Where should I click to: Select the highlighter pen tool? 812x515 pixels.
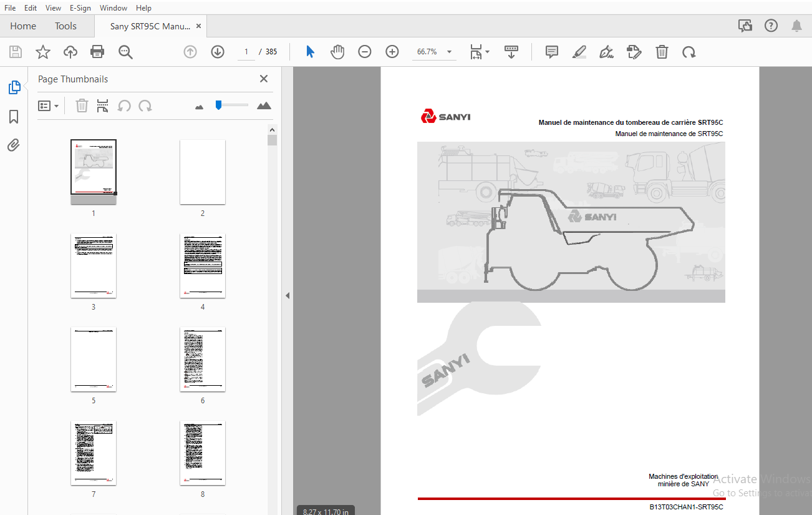coord(579,52)
